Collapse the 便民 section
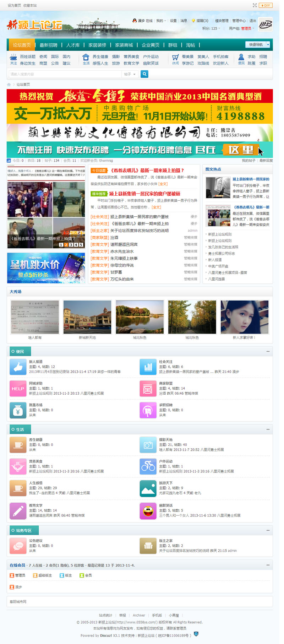 (268, 351)
